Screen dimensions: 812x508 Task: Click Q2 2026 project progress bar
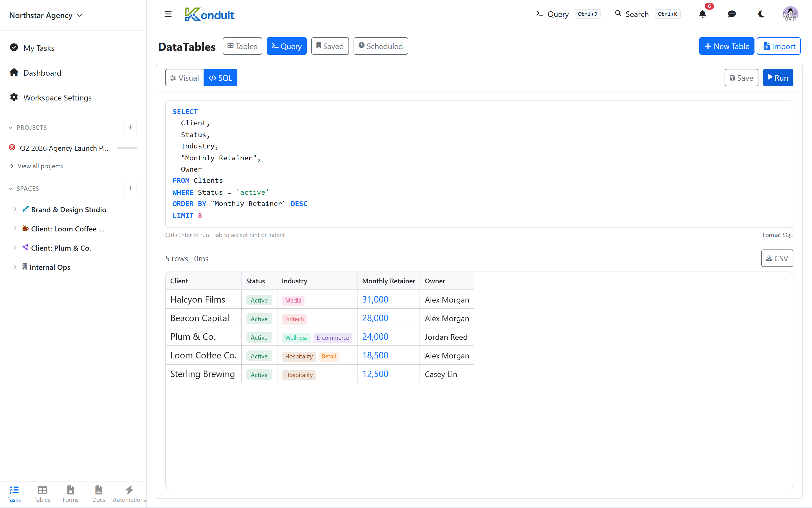[127, 148]
